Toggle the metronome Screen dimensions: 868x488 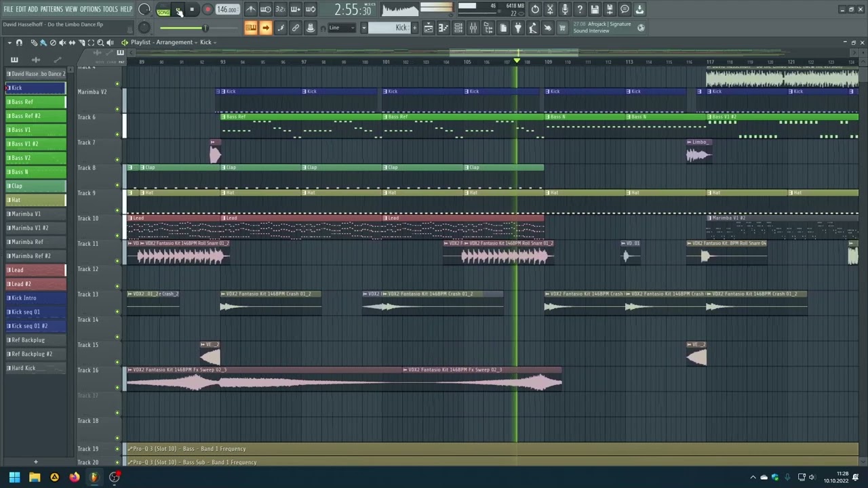pos(251,9)
